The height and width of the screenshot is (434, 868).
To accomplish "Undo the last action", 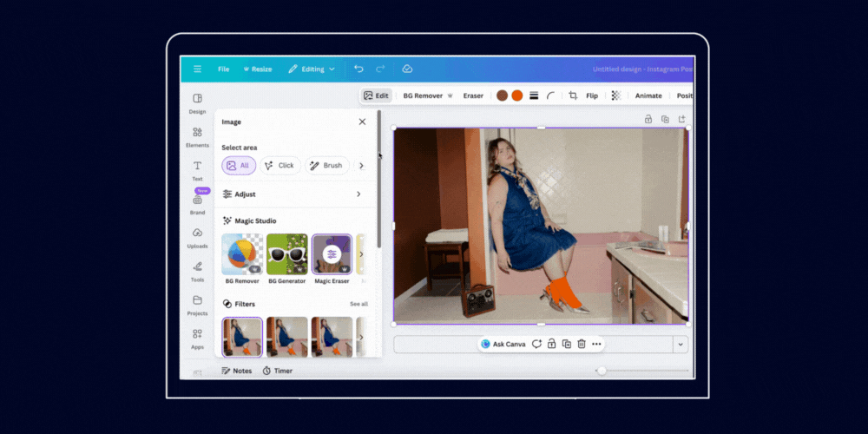I will click(x=358, y=69).
